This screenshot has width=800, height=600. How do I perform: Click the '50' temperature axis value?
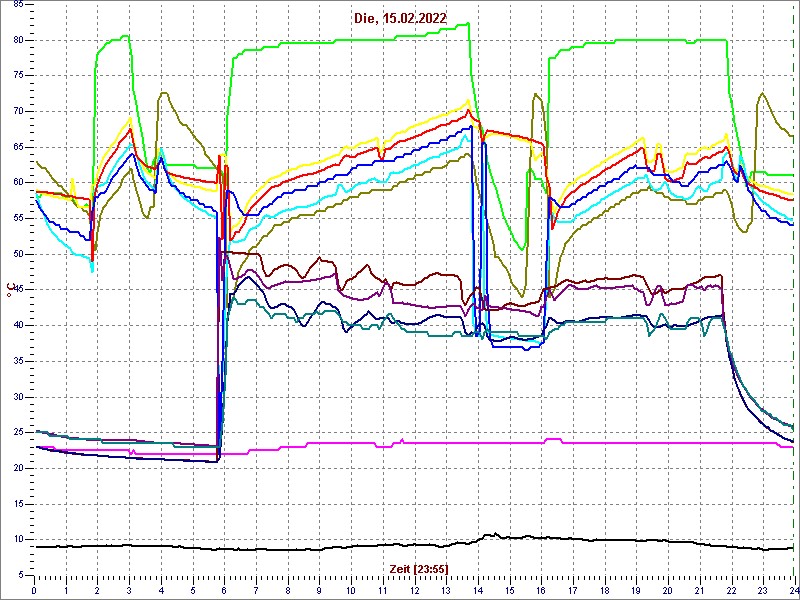tap(17, 255)
